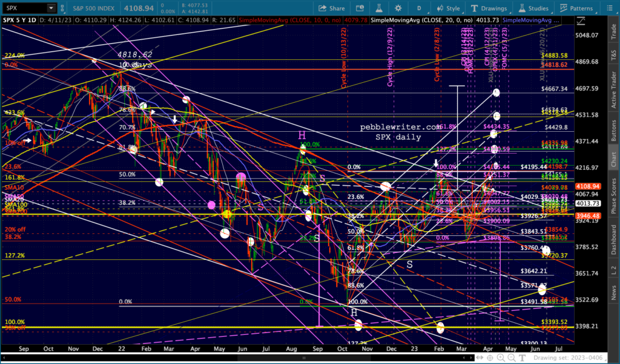
Task: Open the flask research tool icon
Action: click(x=379, y=8)
